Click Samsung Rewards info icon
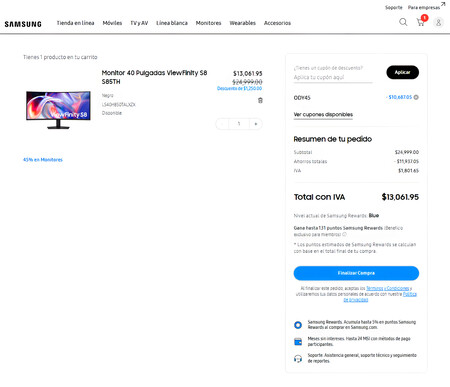450x387 pixels. point(344,234)
